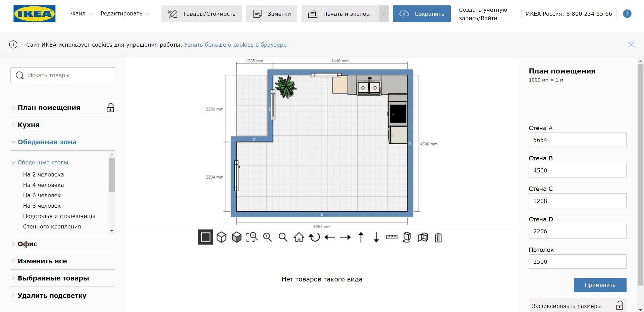Expand the Кухня section
Image resolution: width=644 pixels, height=312 pixels.
(29, 125)
